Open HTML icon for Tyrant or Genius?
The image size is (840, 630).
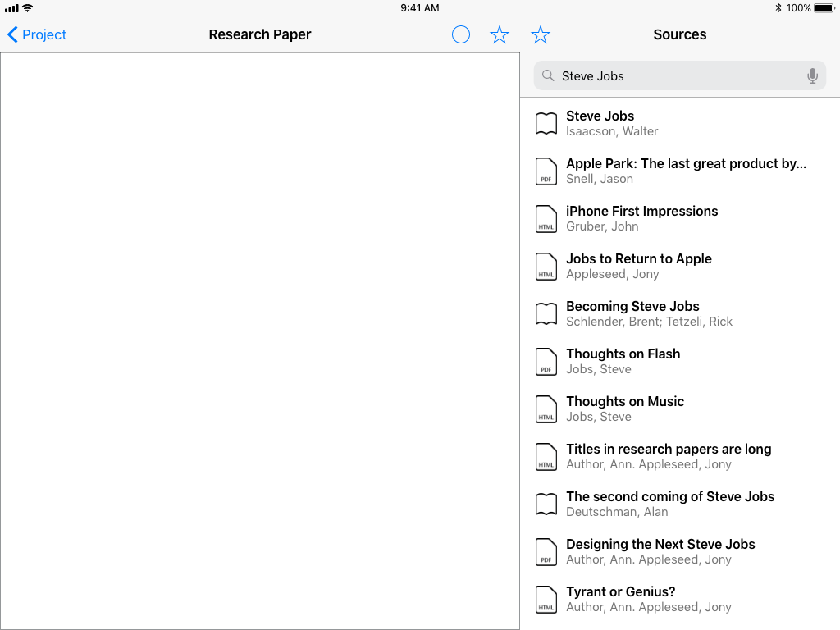coord(546,599)
